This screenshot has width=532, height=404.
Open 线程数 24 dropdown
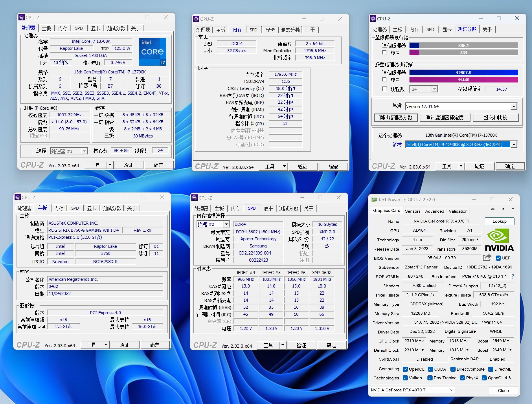[434, 89]
